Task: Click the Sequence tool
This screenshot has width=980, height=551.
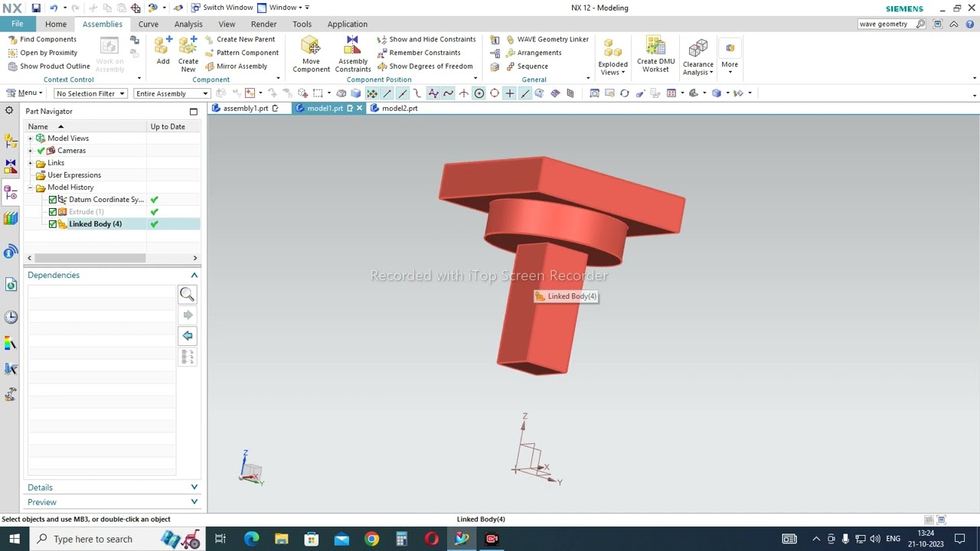Action: point(527,66)
